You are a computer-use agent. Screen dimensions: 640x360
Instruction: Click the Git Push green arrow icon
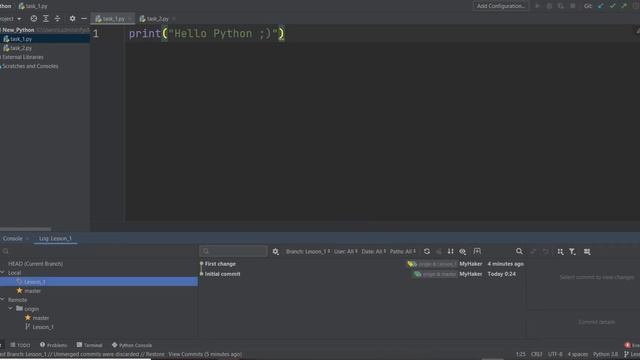click(x=624, y=6)
